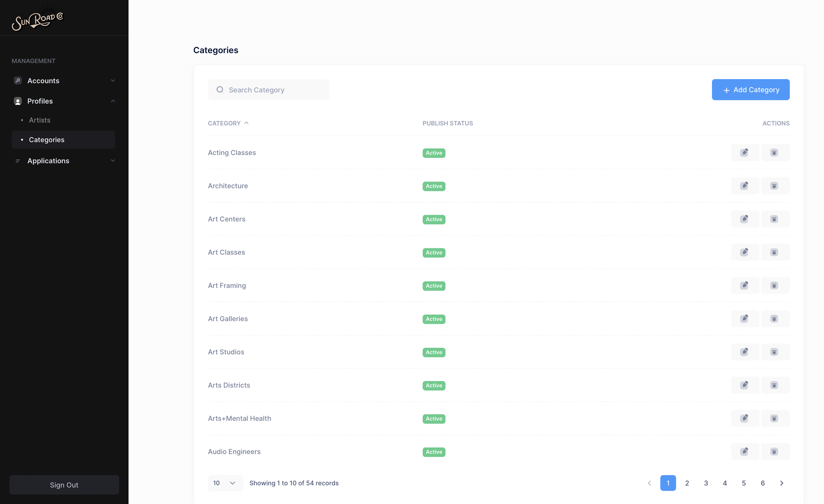824x504 pixels.
Task: Click the trash icon for Audio Engineers
Action: pyautogui.click(x=775, y=452)
